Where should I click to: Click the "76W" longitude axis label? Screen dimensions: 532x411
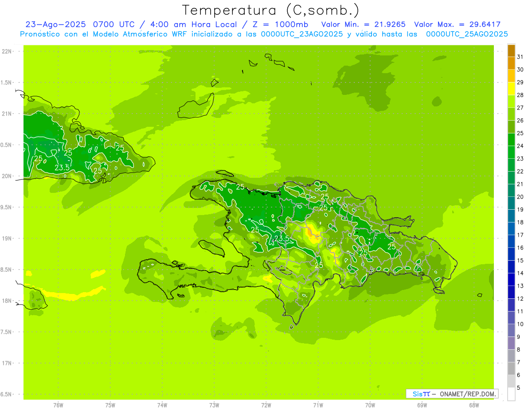58,405
